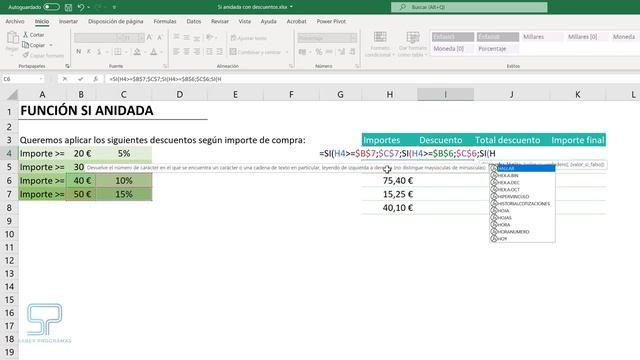Image resolution: width=640 pixels, height=360 pixels.
Task: Click the decrease indent icon
Action: coord(209,52)
